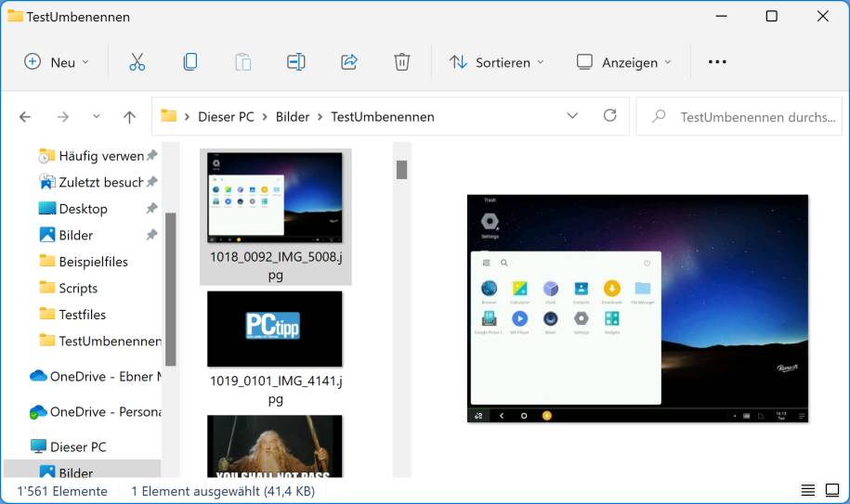The height and width of the screenshot is (504, 850).
Task: Click Bilder in the breadcrumb path
Action: click(x=293, y=117)
